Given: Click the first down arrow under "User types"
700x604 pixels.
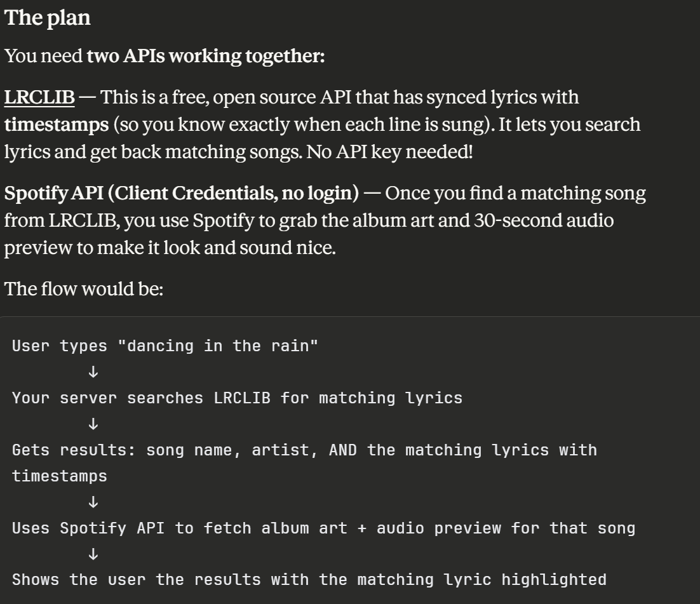Looking at the screenshot, I should (93, 372).
